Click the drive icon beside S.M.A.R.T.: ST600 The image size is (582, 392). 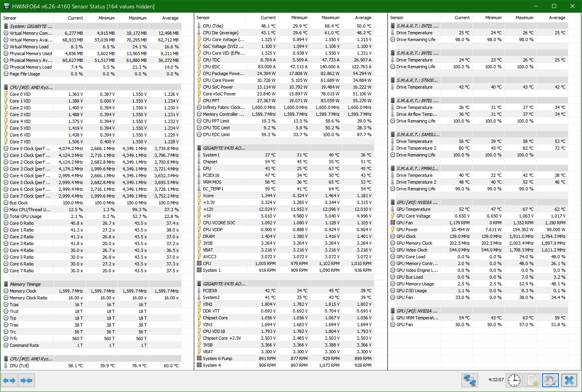[x=393, y=80]
